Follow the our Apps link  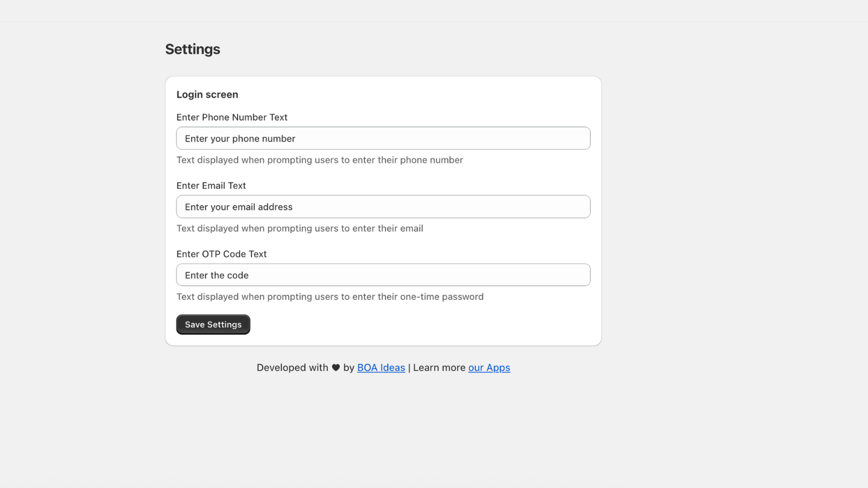pyautogui.click(x=489, y=368)
